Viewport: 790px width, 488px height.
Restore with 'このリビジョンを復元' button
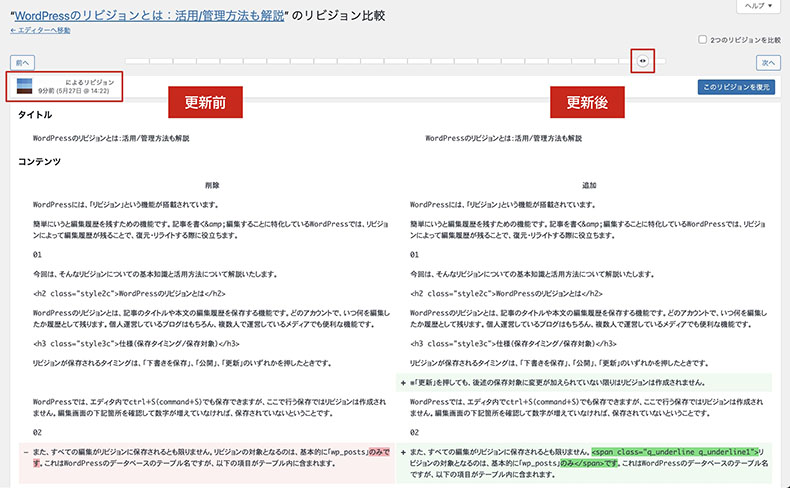(x=736, y=87)
